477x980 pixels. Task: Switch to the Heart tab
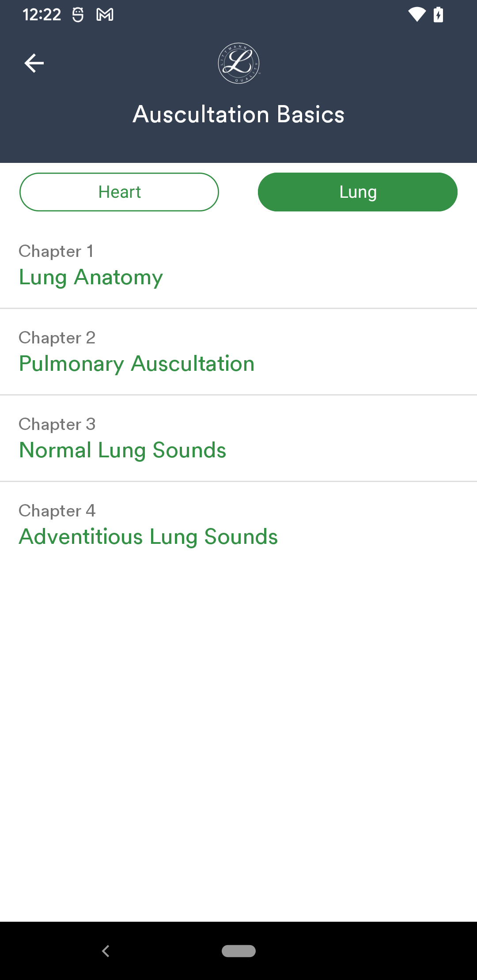[119, 192]
